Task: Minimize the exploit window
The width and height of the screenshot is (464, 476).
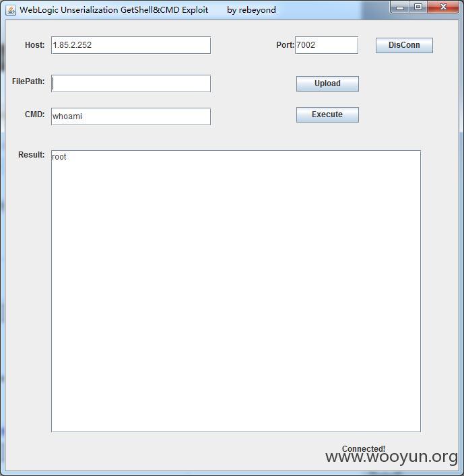Action: pyautogui.click(x=400, y=7)
